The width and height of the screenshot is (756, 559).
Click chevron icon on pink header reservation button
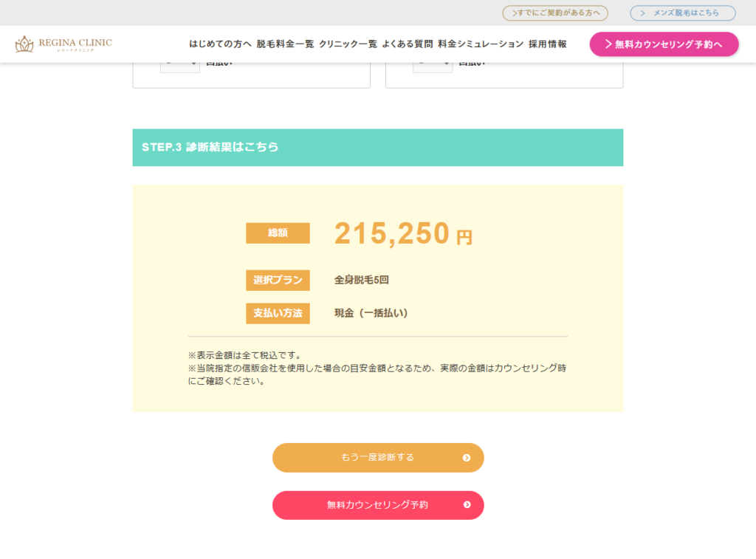(608, 44)
